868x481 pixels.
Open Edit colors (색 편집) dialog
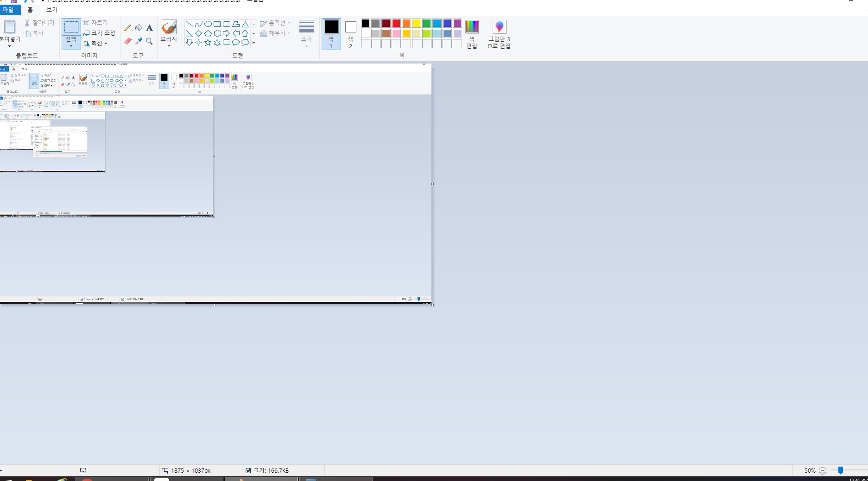(472, 35)
